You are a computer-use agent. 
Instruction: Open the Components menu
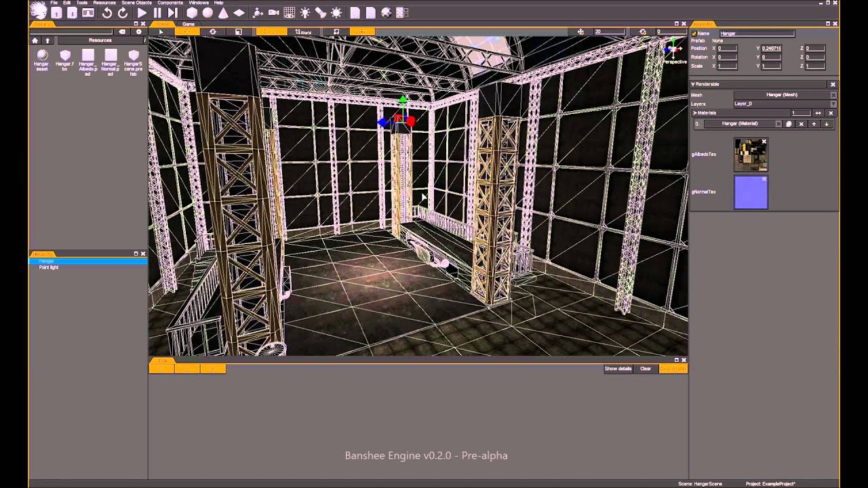click(x=170, y=3)
